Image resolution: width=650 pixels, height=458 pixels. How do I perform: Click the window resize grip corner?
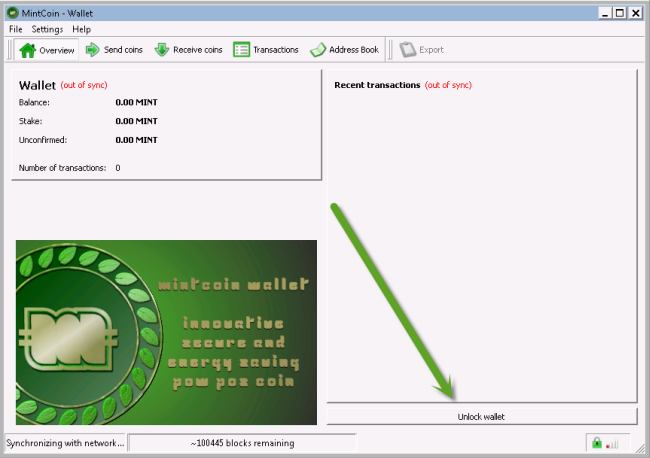click(x=640, y=448)
